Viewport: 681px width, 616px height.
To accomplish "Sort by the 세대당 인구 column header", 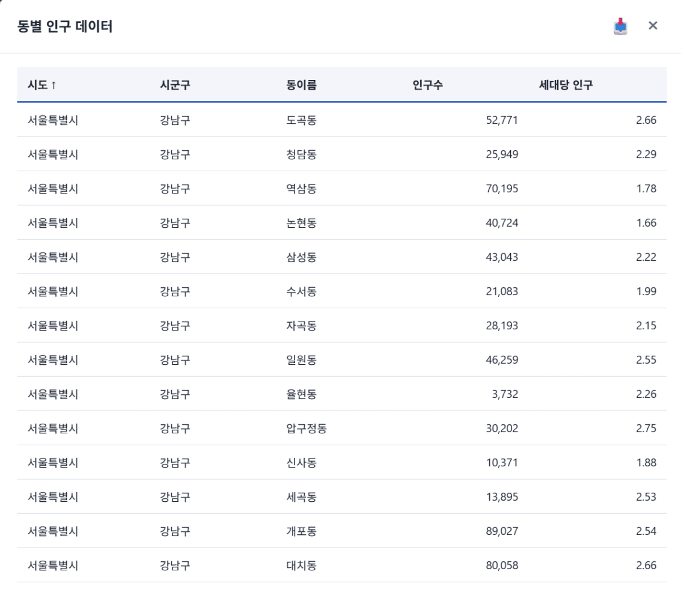I will [566, 85].
